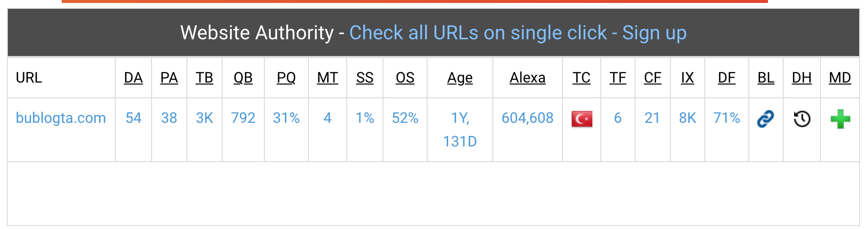Open the domain history clock icon
The width and height of the screenshot is (868, 229).
click(x=802, y=118)
